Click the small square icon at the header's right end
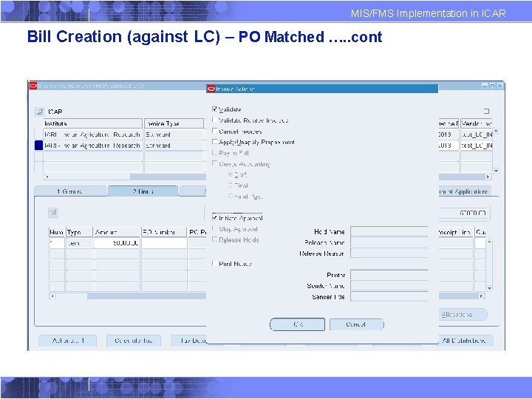The width and height of the screenshot is (532, 399). (486, 112)
